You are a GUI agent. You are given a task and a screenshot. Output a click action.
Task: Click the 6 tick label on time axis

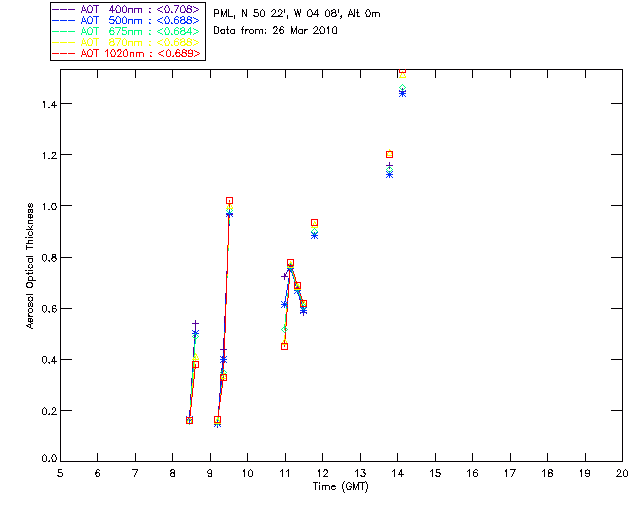tap(98, 473)
